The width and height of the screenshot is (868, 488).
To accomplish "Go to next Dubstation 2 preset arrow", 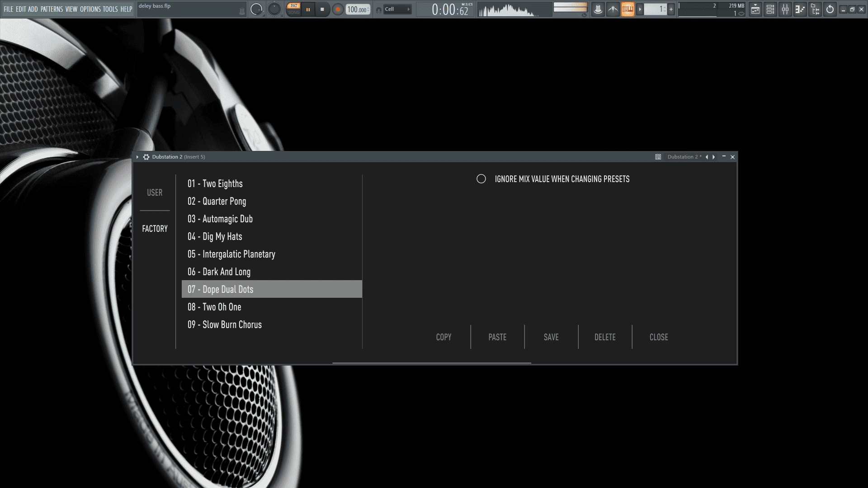I will (x=714, y=157).
